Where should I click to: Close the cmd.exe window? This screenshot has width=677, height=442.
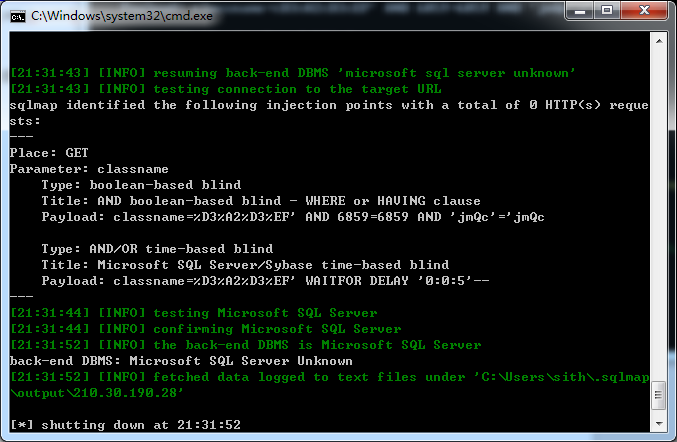tap(644, 11)
